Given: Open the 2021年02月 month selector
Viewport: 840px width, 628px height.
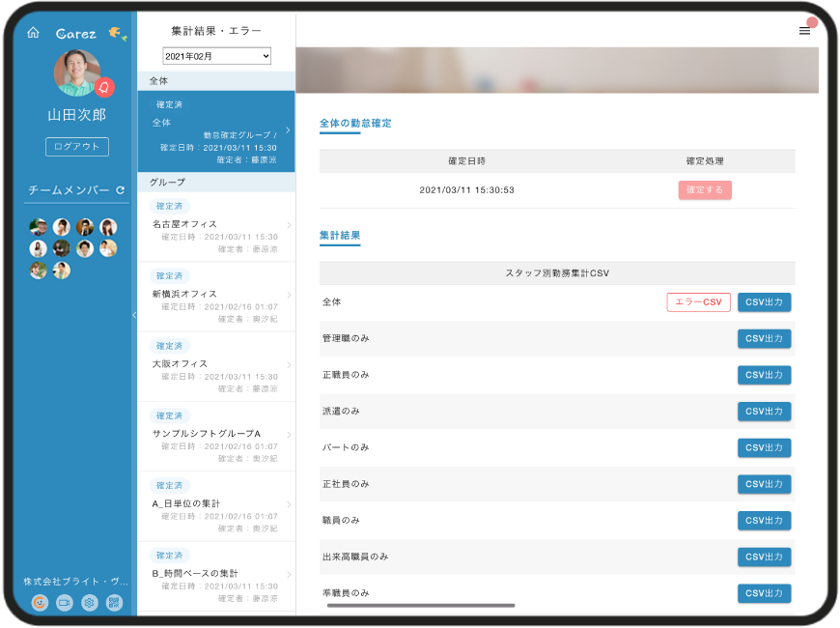Looking at the screenshot, I should [216, 56].
